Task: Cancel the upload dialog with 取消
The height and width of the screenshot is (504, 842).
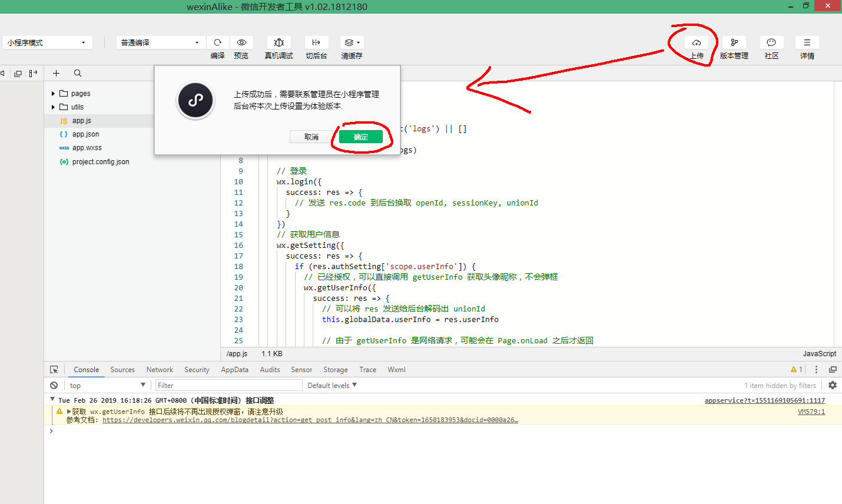Action: 311,137
